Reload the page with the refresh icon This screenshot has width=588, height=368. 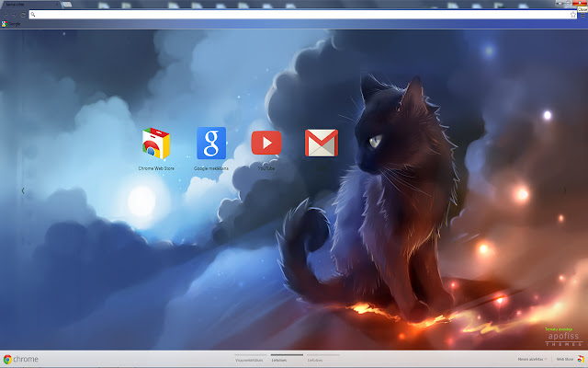23,15
